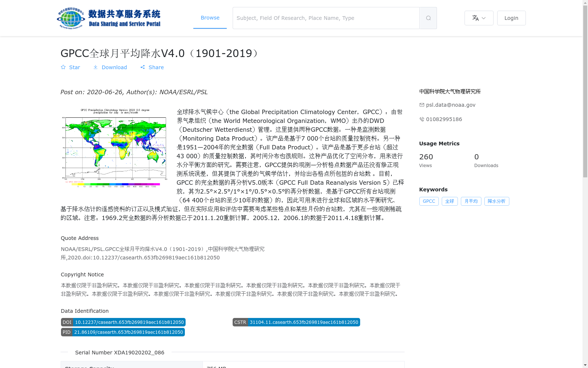Focus the subject search input field
This screenshot has height=368, width=588.
coord(326,18)
